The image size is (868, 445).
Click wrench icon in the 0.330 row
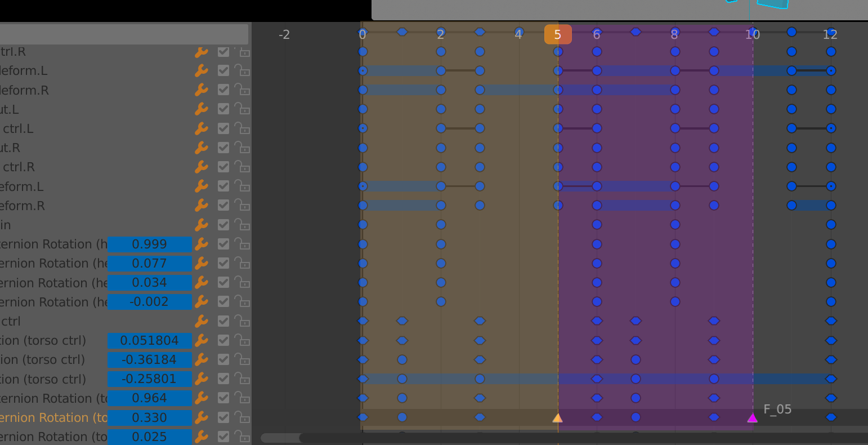[x=201, y=417]
